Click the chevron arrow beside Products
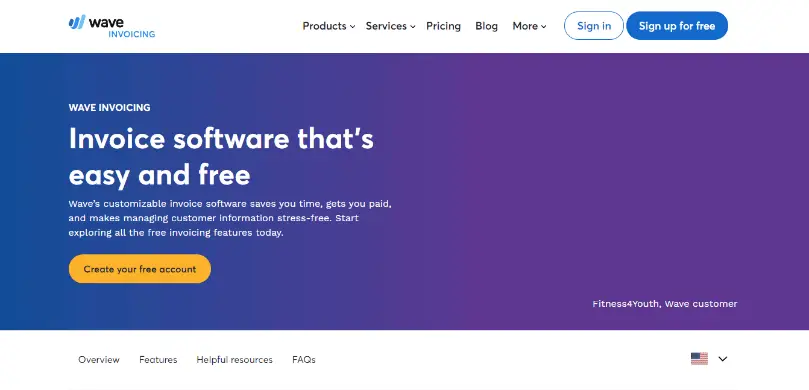Viewport: 809px width, 390px height. 352,26
